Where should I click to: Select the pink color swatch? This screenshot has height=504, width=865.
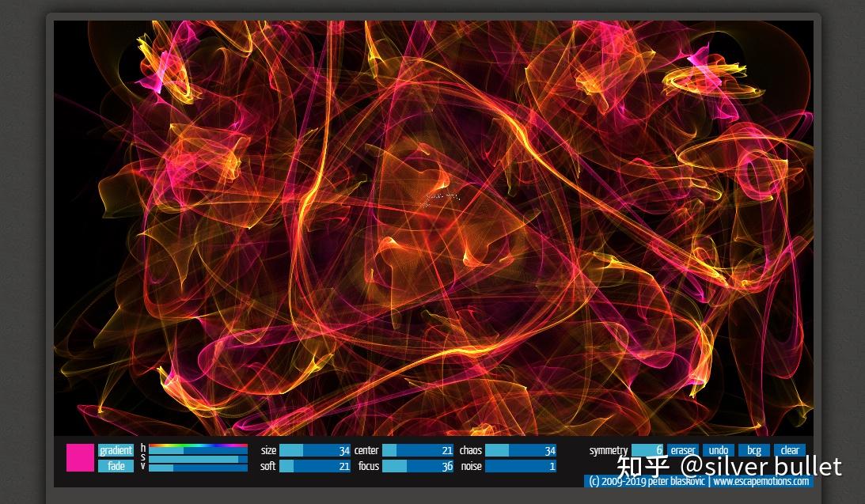click(x=79, y=458)
